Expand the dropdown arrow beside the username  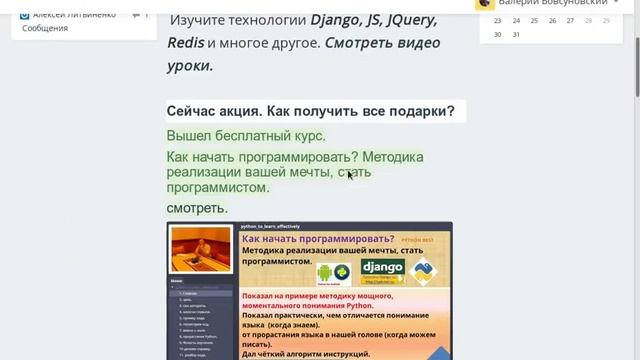(x=616, y=2)
